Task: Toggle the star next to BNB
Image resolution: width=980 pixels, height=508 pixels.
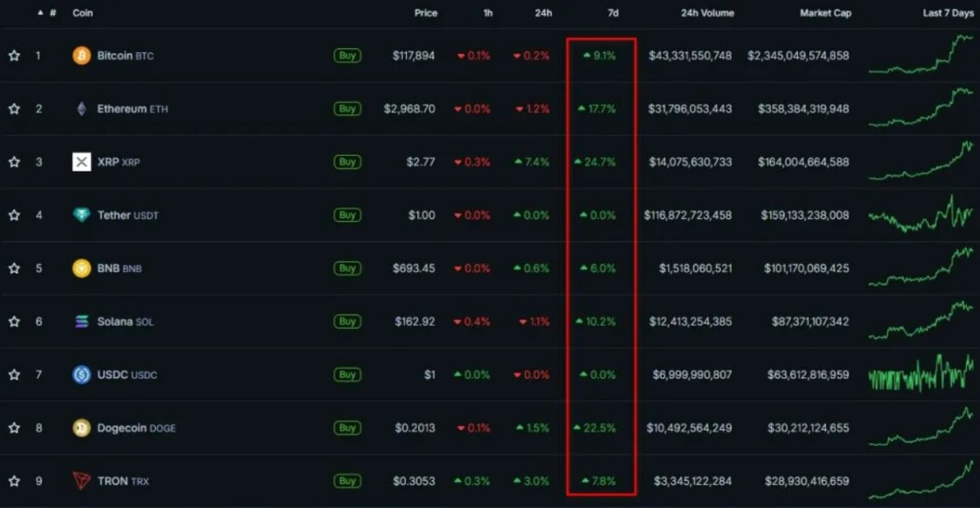Action: (x=14, y=268)
